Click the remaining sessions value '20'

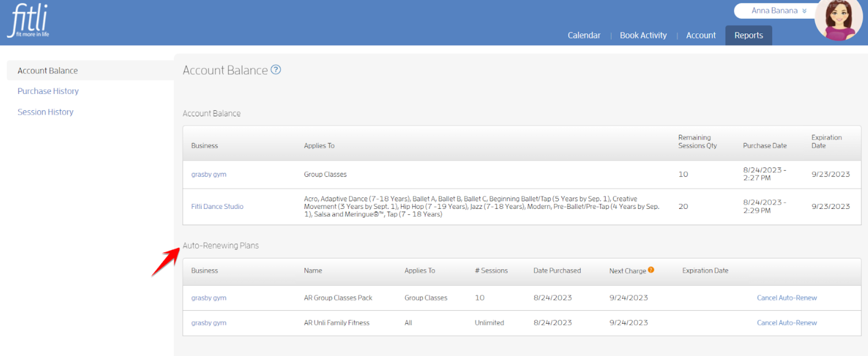(683, 207)
